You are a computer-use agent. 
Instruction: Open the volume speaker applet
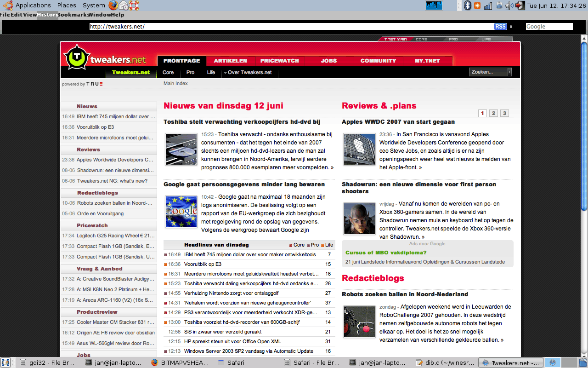[x=509, y=6]
